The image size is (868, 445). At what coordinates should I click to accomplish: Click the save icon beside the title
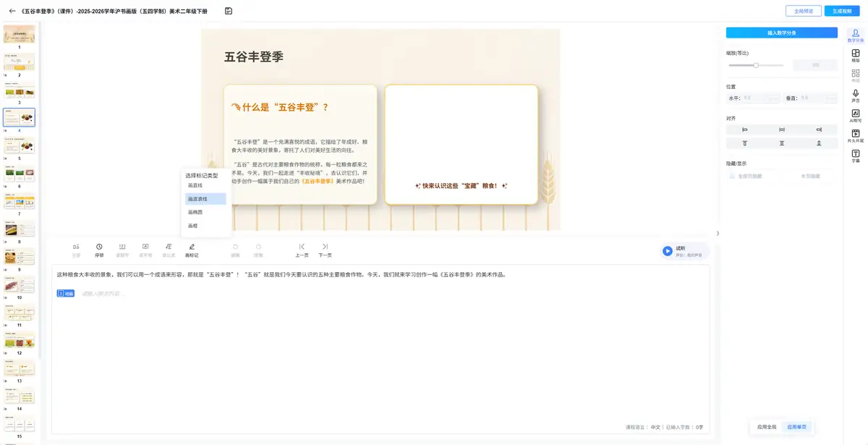(229, 11)
